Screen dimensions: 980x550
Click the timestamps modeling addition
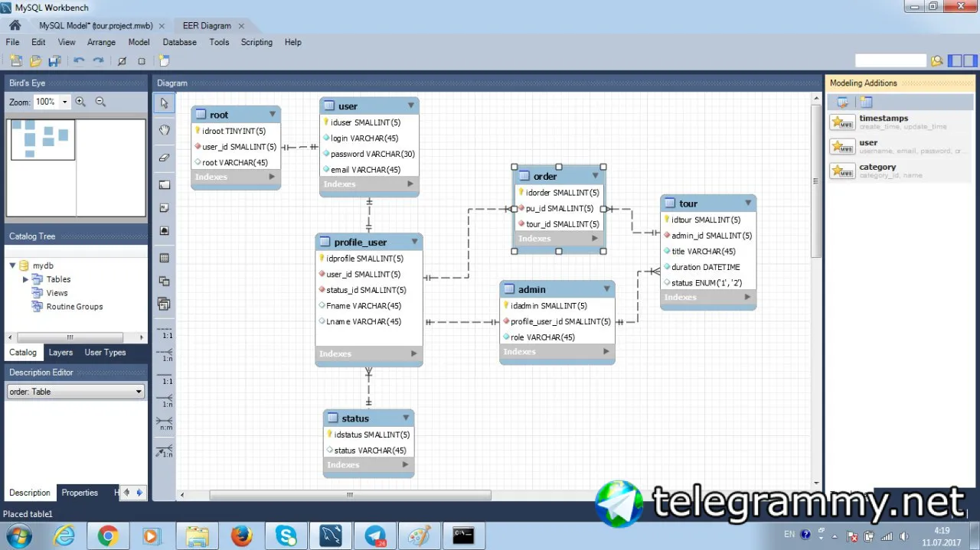[x=900, y=122]
